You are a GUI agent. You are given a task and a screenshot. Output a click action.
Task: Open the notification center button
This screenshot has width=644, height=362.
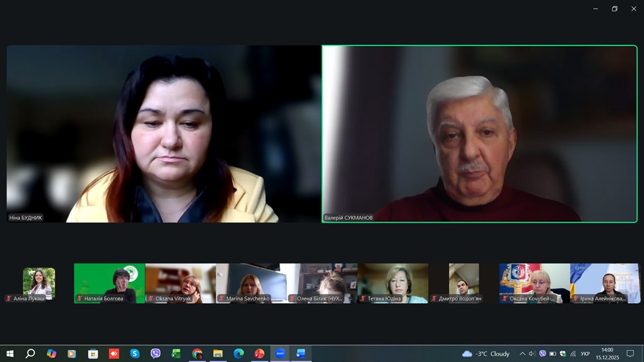[x=629, y=353]
